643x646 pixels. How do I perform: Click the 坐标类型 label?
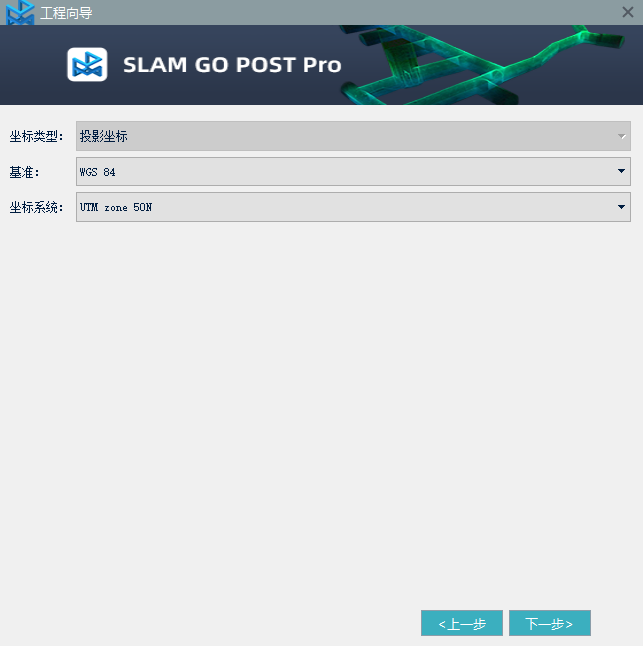[36, 136]
